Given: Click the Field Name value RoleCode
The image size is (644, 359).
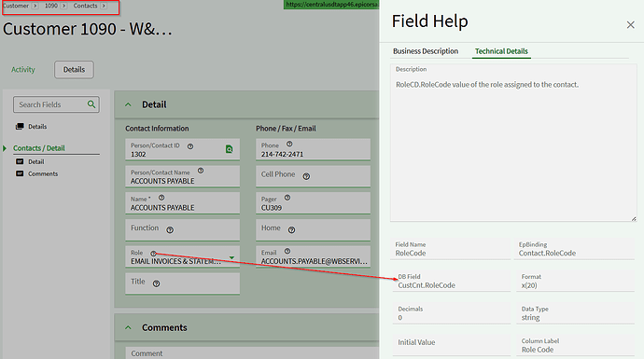Looking at the screenshot, I should [x=411, y=253].
